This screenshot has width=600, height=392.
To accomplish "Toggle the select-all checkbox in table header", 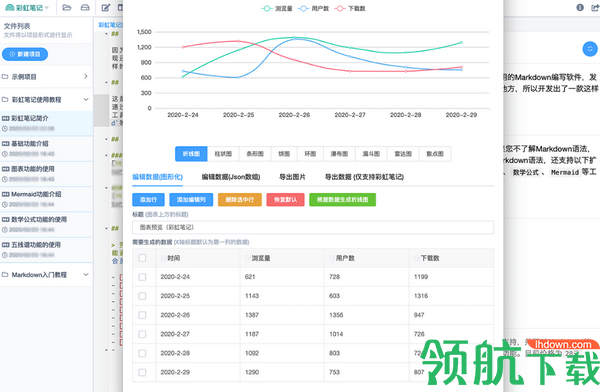I will click(x=142, y=258).
